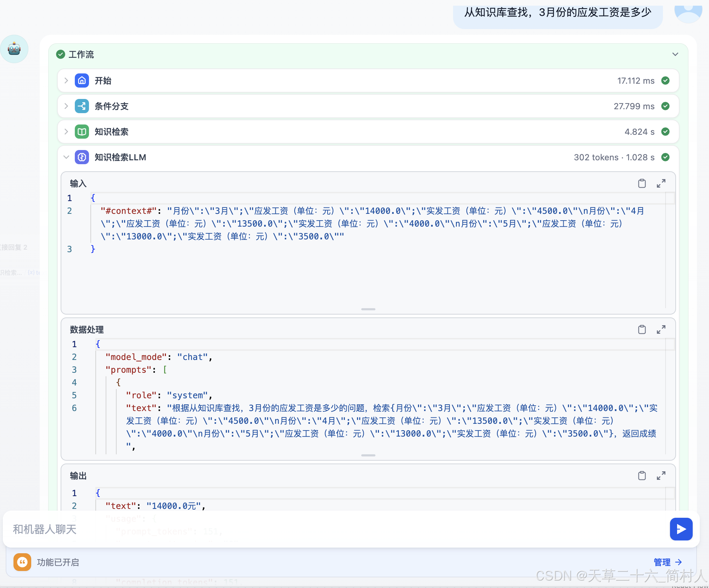Click the orange quote feature icon
709x588 pixels.
[22, 562]
